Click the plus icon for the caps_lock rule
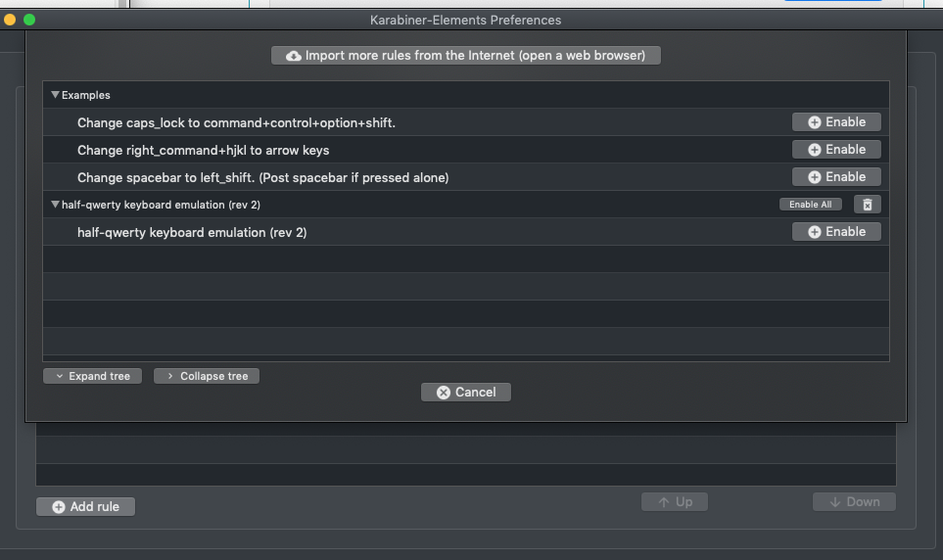Screen dimensions: 943x560 [x=815, y=122]
